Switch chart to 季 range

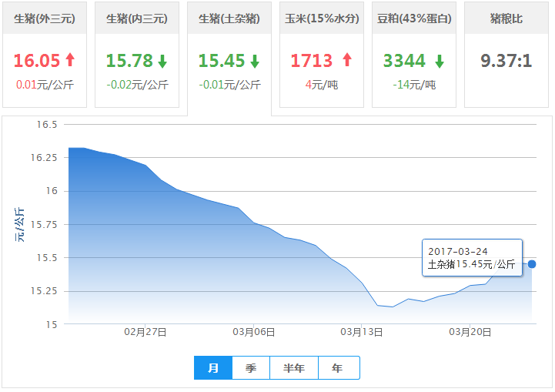251,368
